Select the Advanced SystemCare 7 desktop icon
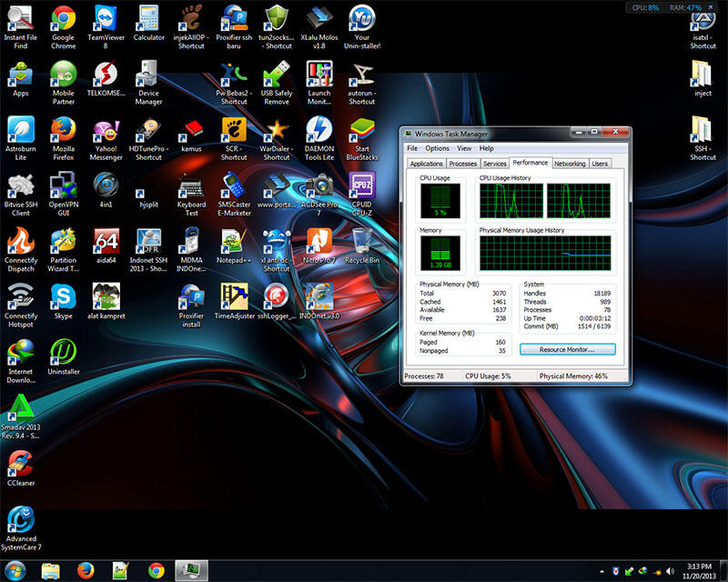 pyautogui.click(x=20, y=528)
